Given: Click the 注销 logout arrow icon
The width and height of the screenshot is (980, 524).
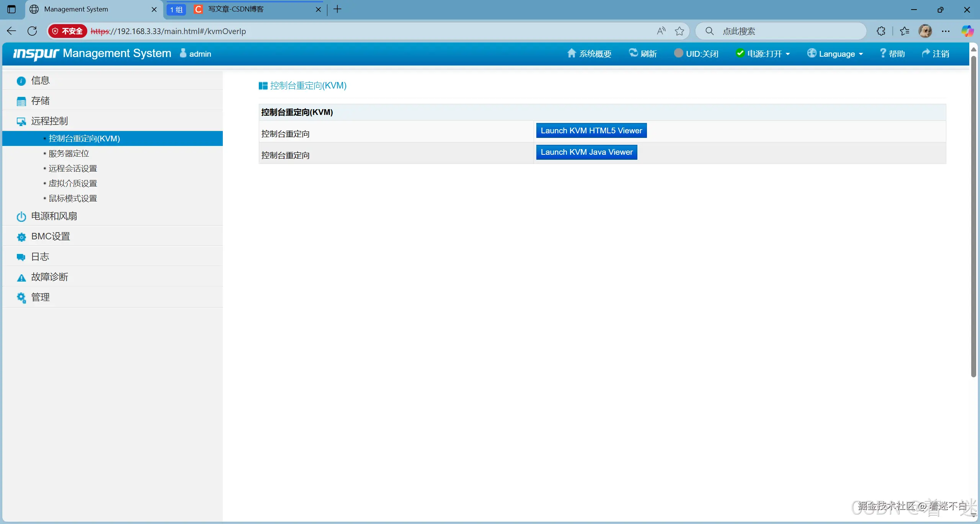Looking at the screenshot, I should coord(926,53).
